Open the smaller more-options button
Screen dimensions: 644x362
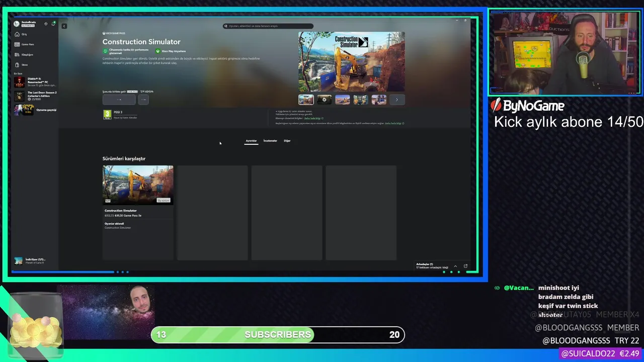click(x=143, y=100)
